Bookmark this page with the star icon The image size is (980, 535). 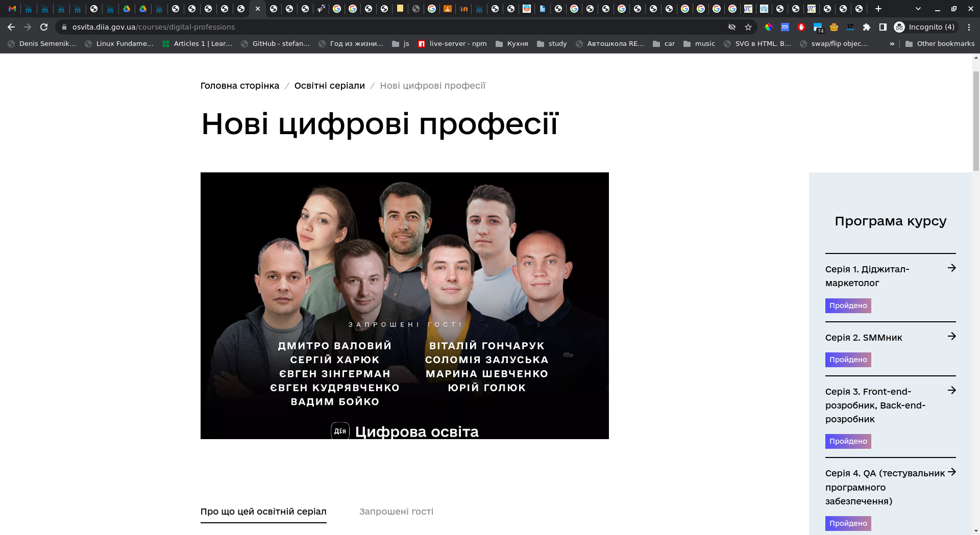[748, 27]
